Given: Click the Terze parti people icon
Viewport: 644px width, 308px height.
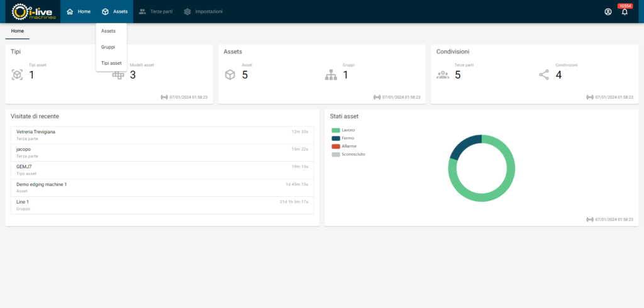Looking at the screenshot, I should pyautogui.click(x=443, y=75).
